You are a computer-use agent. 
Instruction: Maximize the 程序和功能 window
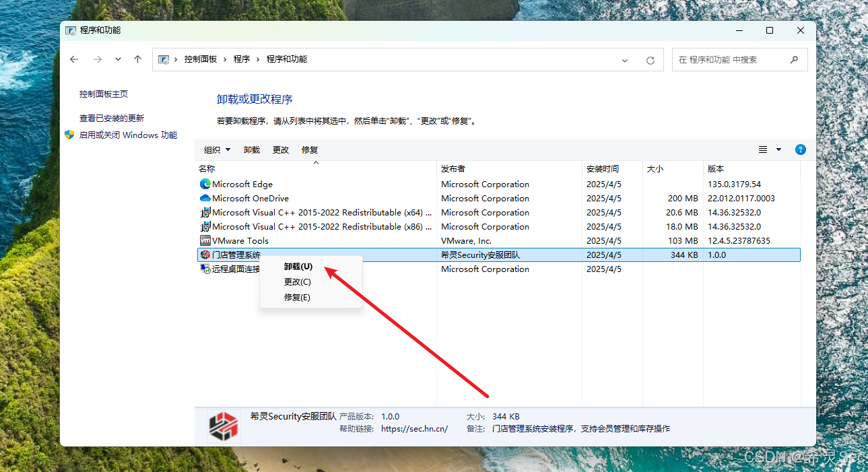pyautogui.click(x=770, y=30)
